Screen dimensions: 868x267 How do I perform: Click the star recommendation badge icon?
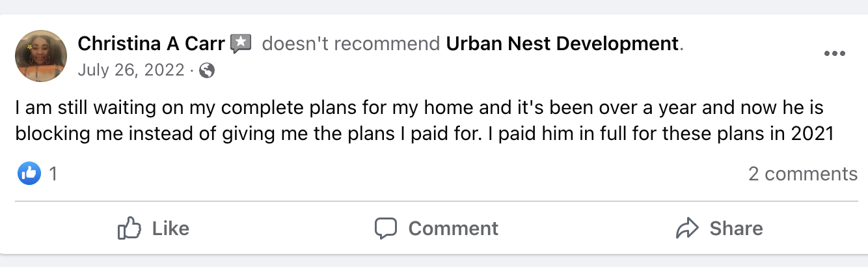pos(241,44)
